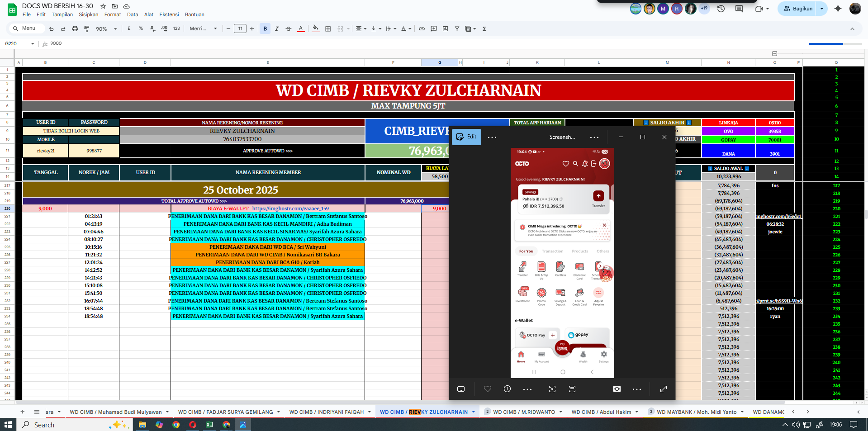Insert a link using the toolbar icon
Screen dimensions: 868x431
point(422,29)
